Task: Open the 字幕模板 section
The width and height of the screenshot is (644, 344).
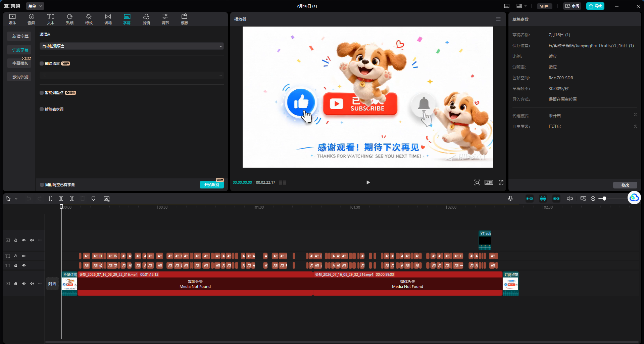Action: [x=19, y=63]
